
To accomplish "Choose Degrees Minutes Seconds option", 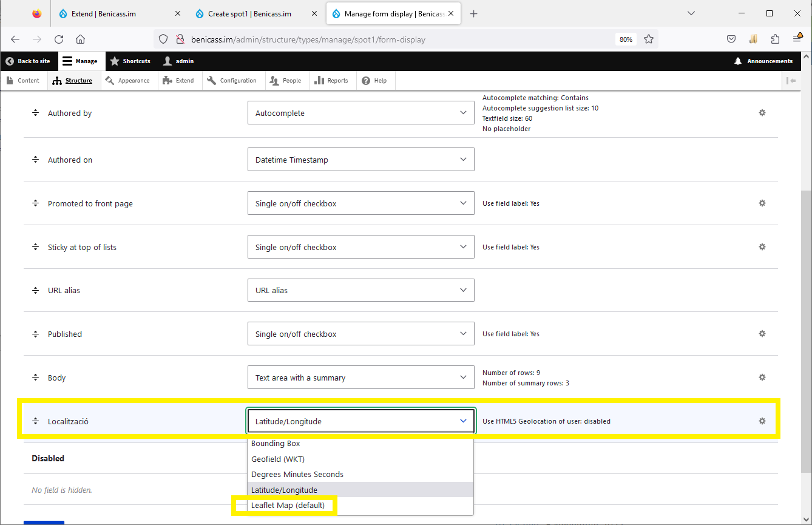I will tap(360, 475).
